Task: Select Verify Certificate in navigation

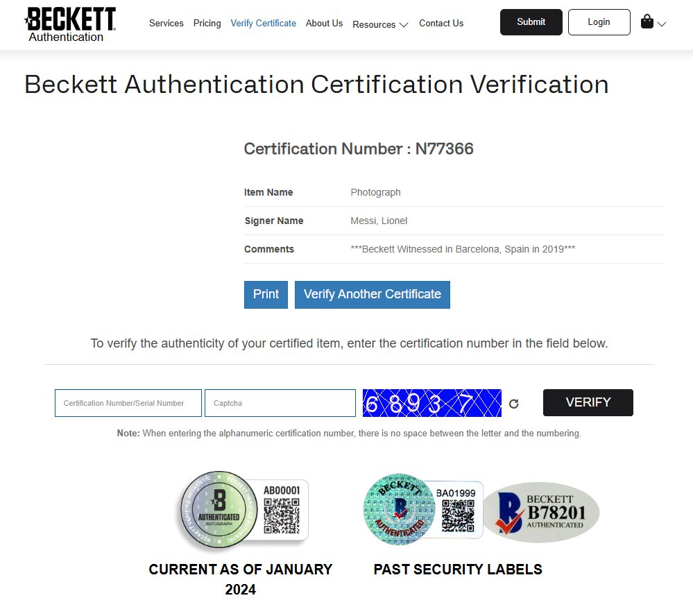Action: point(264,23)
